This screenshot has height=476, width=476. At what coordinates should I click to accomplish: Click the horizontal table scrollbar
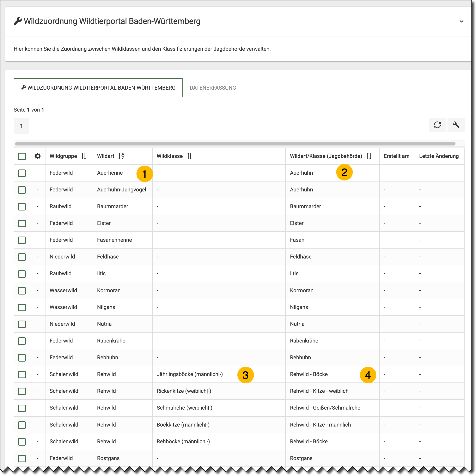tap(235, 144)
